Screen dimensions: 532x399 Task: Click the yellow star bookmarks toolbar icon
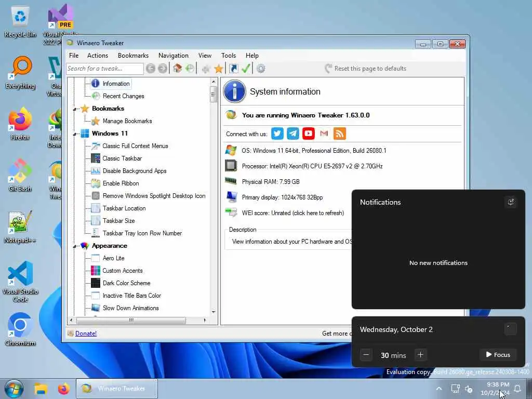(219, 69)
